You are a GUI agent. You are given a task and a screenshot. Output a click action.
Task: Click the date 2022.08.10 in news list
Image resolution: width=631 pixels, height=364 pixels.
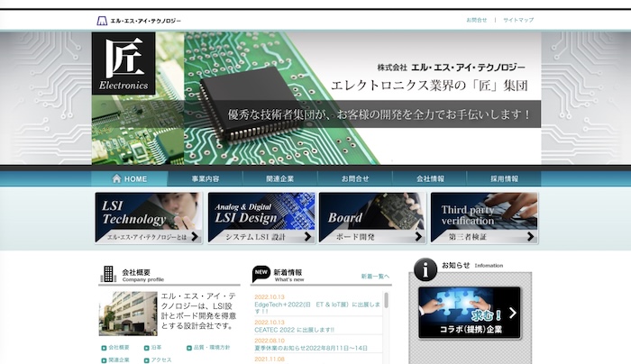tap(270, 341)
